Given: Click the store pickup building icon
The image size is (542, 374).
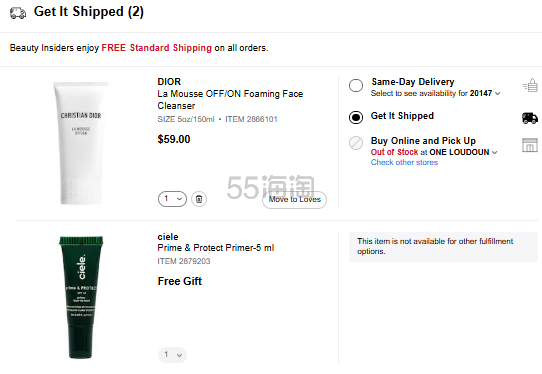Looking at the screenshot, I should 530,145.
